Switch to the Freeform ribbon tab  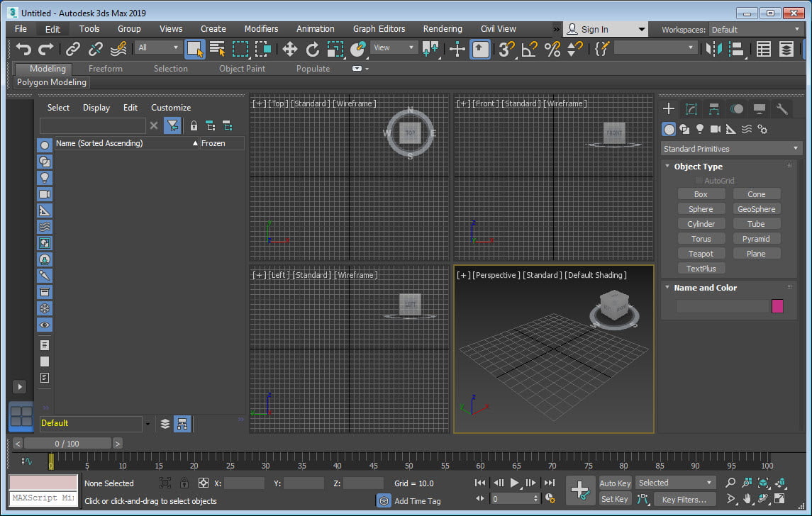coord(105,68)
